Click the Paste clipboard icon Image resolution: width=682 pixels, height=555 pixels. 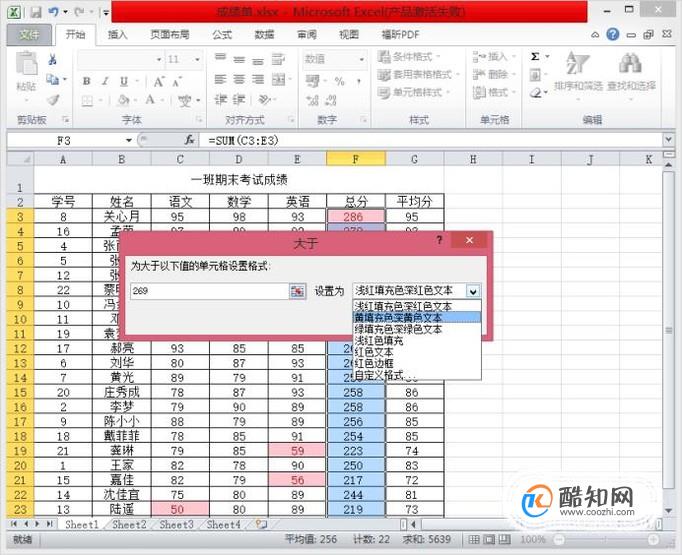pyautogui.click(x=27, y=64)
